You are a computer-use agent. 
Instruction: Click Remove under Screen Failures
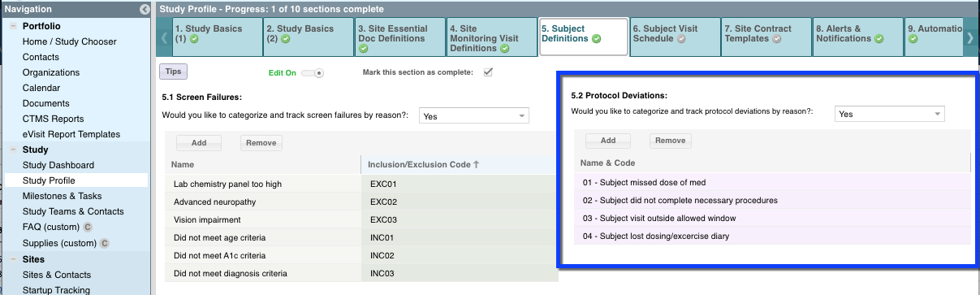click(x=261, y=143)
